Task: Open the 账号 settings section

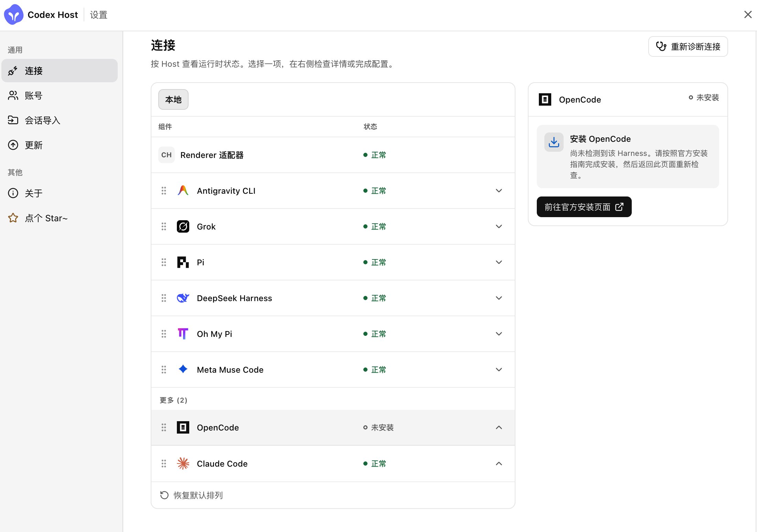Action: [60, 95]
